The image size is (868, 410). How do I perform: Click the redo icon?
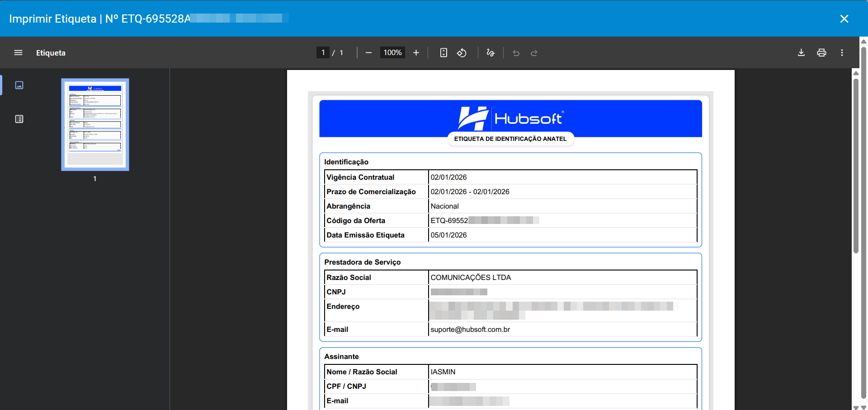point(534,53)
